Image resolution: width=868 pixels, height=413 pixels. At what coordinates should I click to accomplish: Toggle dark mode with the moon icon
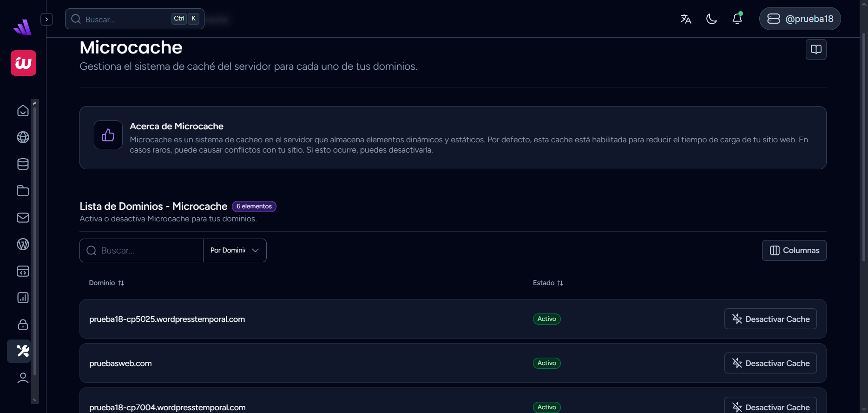coord(711,19)
